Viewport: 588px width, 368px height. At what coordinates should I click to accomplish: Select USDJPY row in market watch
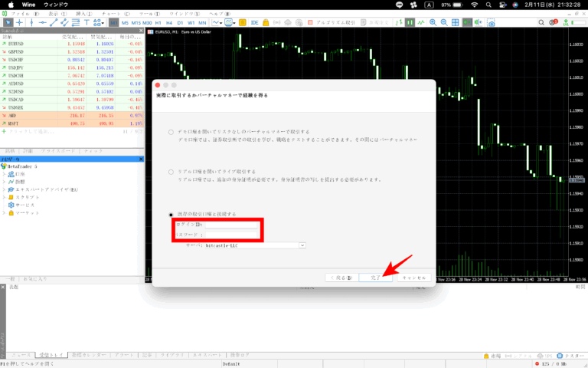click(x=72, y=67)
